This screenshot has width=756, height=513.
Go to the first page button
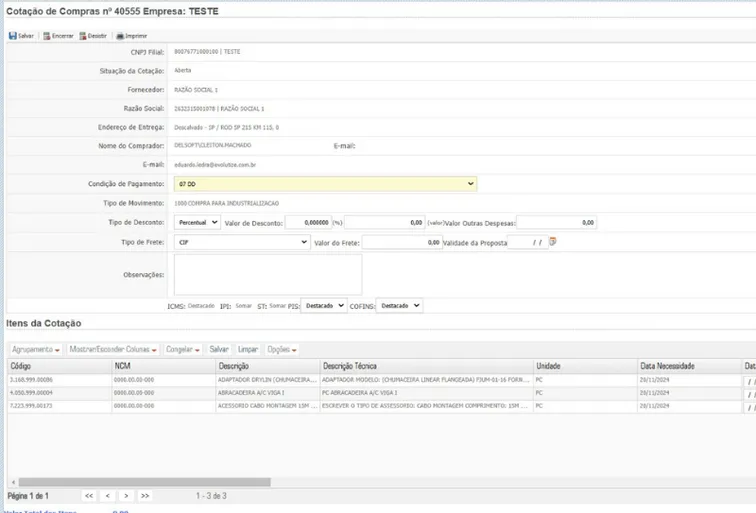pyautogui.click(x=89, y=496)
